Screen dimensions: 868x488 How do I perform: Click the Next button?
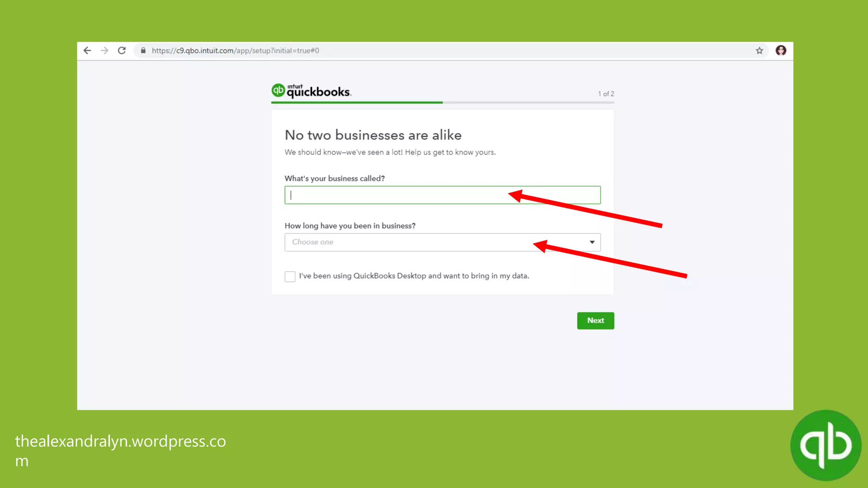[595, 321]
